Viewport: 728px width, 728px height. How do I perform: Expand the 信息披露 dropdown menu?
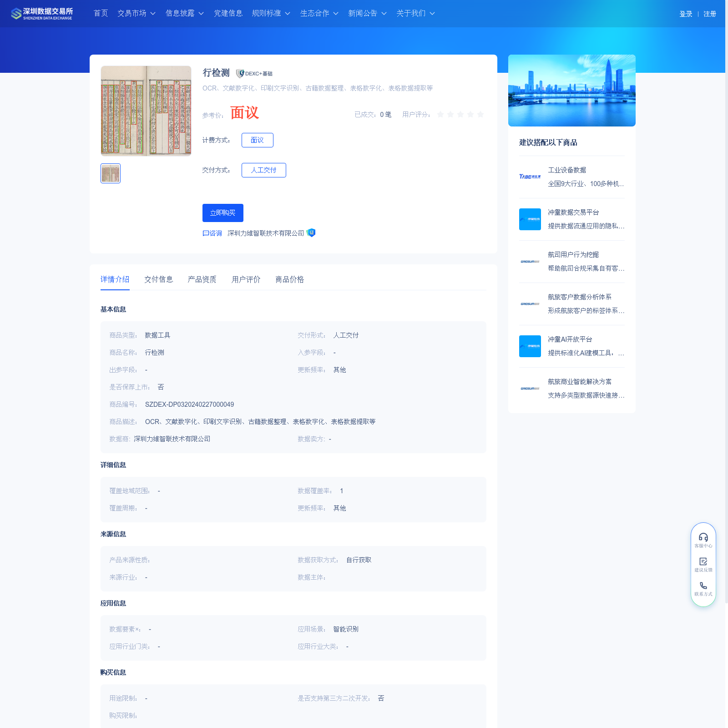[185, 13]
